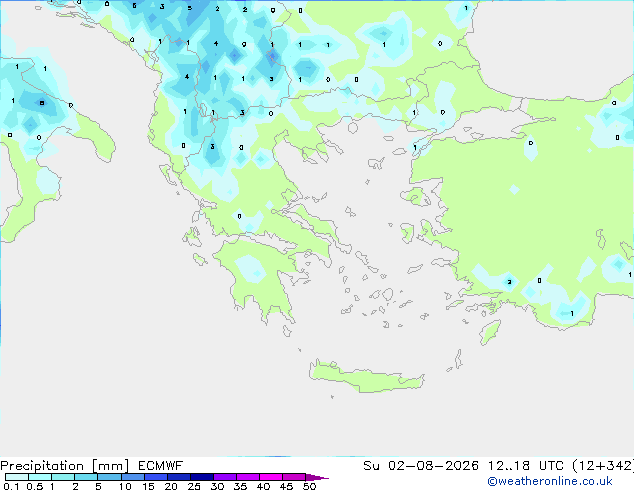Select the 2–5 mm legend color box
Image resolution: width=634 pixels, height=490 pixels.
(86, 477)
